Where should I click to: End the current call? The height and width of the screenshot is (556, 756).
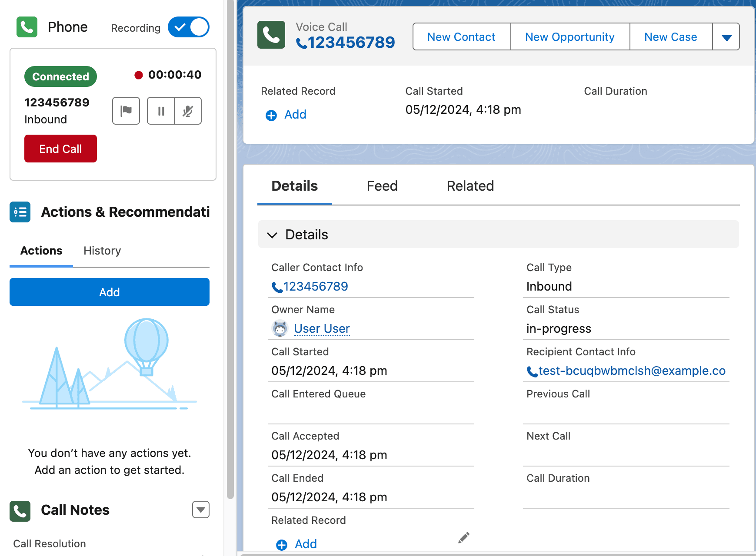click(x=60, y=149)
